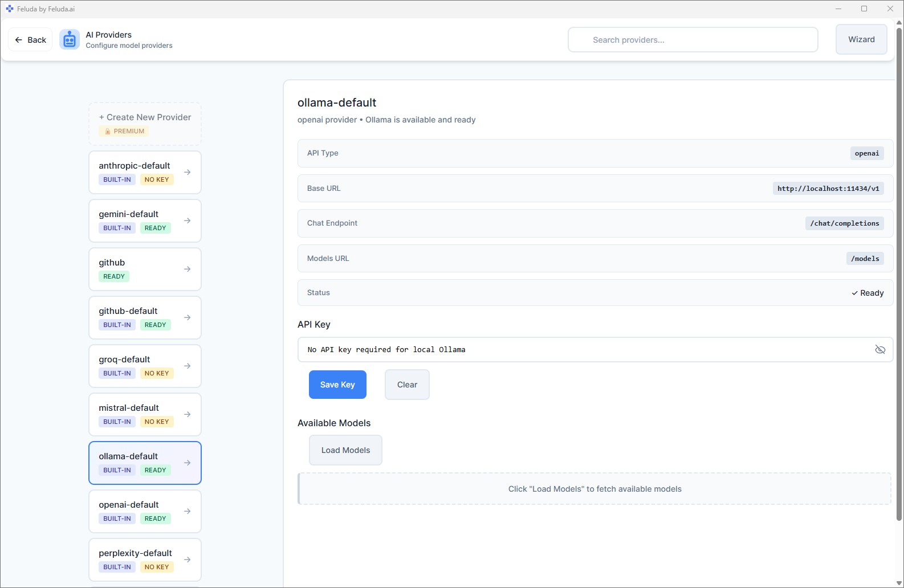
Task: Click Create New Provider card
Action: 145,124
